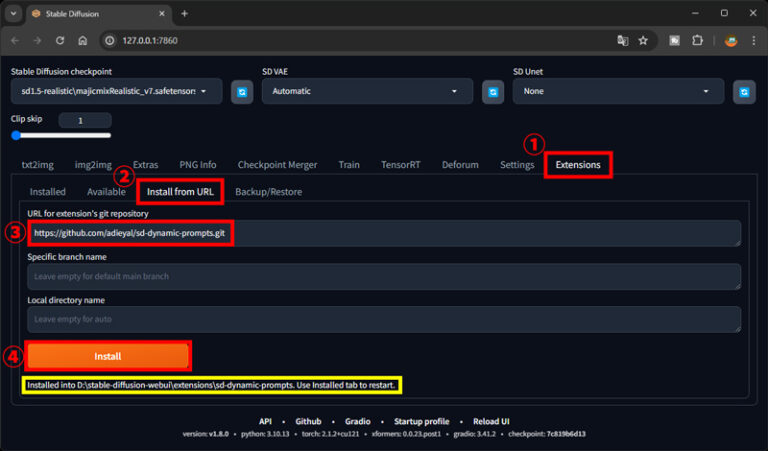Refresh the SD Unet list

coord(742,92)
